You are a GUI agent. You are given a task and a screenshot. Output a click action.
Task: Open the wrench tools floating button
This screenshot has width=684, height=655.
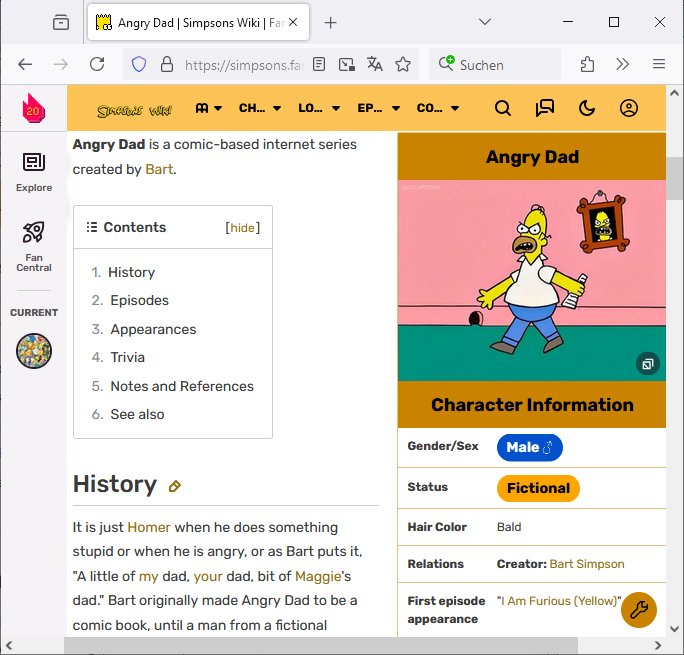[x=639, y=610]
